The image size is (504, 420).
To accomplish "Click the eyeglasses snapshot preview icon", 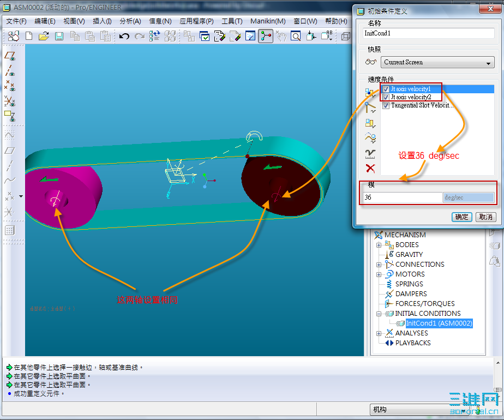I will tap(370, 62).
